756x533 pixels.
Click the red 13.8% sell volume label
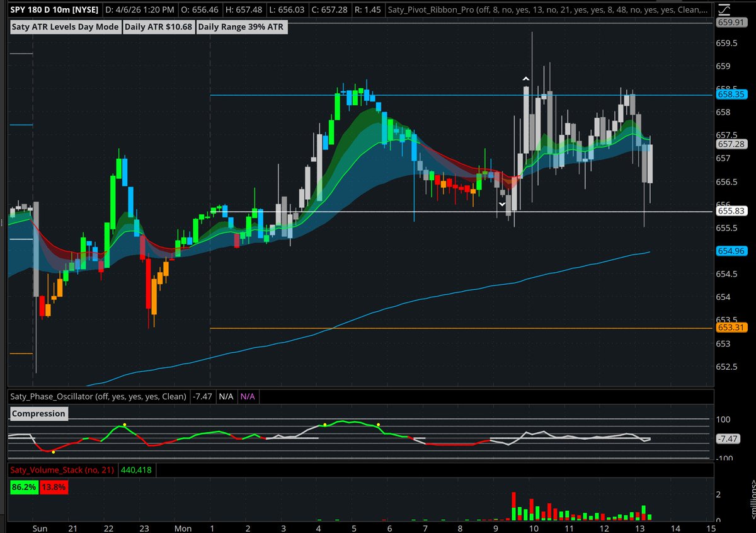54,487
